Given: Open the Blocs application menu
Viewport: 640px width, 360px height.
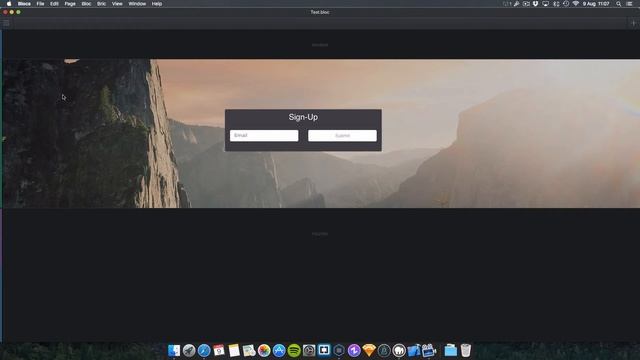Looking at the screenshot, I should coord(24,4).
